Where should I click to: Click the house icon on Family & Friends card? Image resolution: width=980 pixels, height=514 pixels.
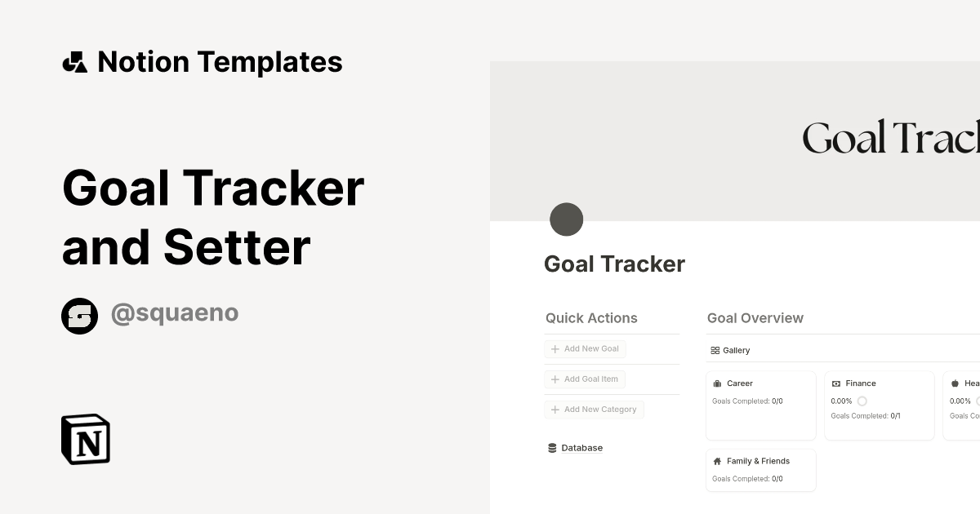click(x=717, y=461)
